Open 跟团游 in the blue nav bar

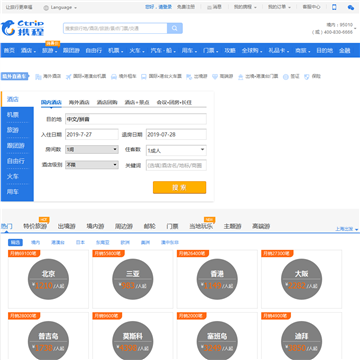pos(71,51)
